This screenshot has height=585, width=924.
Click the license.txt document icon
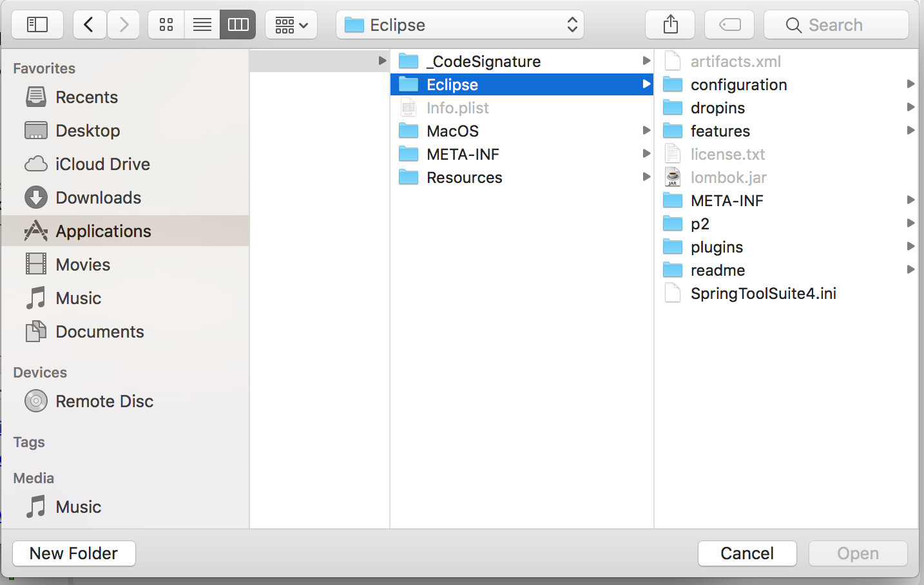(673, 154)
